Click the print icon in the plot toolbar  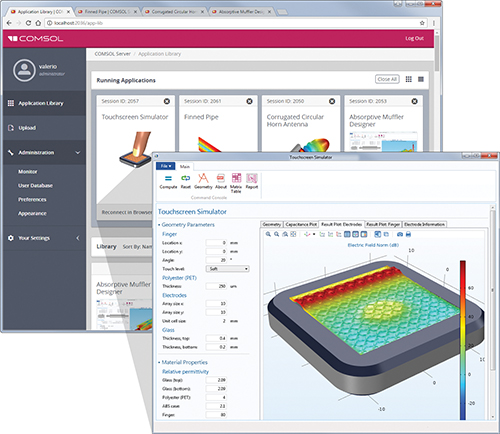[x=408, y=234]
